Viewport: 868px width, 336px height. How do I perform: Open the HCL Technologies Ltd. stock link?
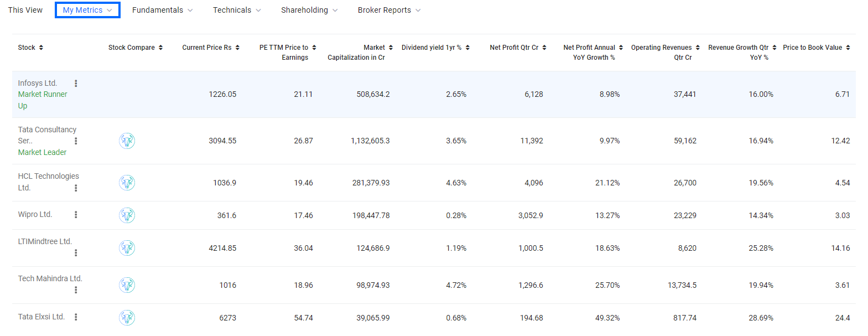coord(48,182)
